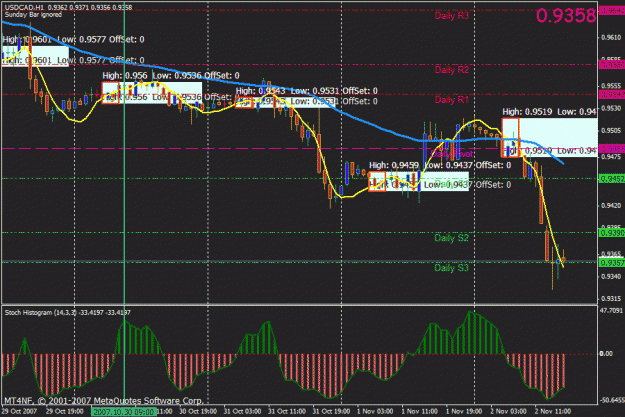
Task: Click the green 0.9357 price tag
Action: click(x=612, y=263)
